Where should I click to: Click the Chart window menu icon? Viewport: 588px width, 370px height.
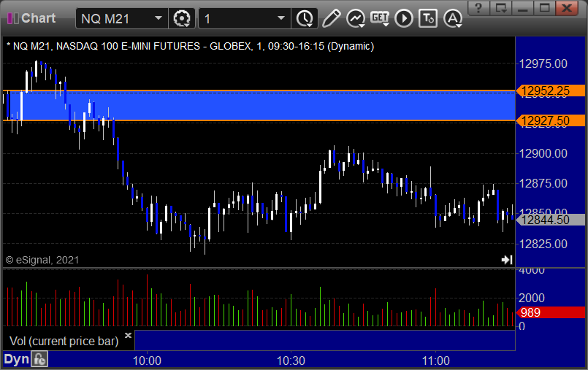[12, 18]
